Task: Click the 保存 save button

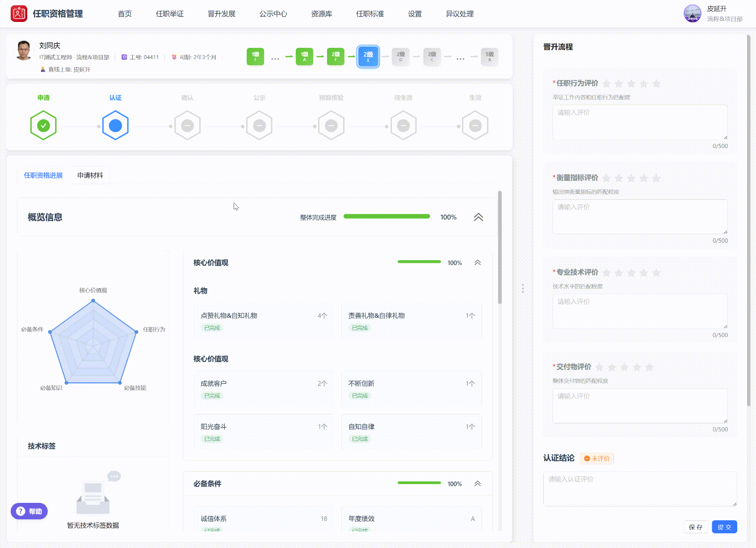Action: click(695, 527)
